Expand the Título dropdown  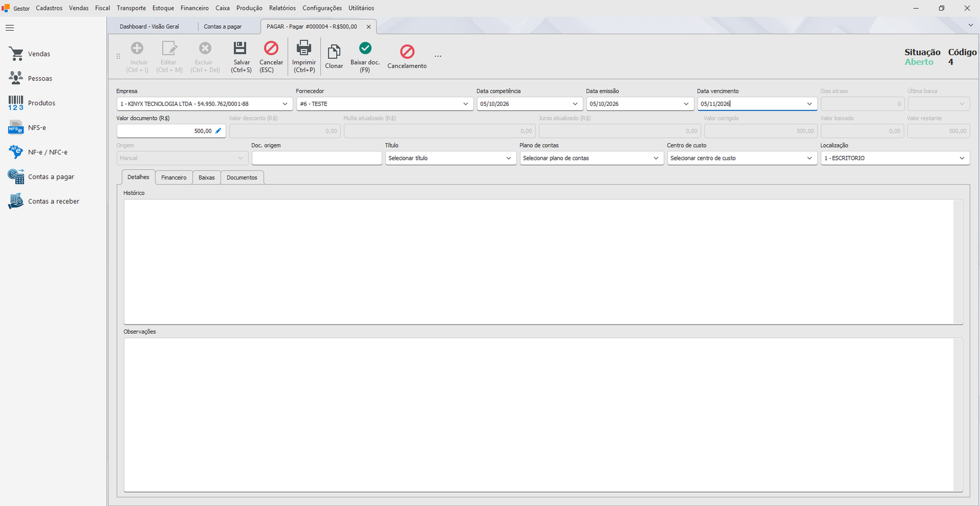pyautogui.click(x=508, y=158)
